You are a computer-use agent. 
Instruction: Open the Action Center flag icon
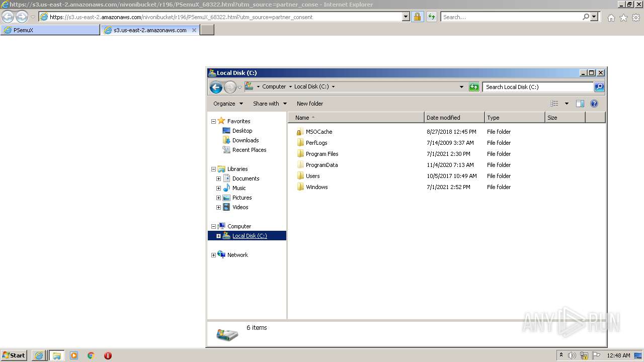[596, 355]
